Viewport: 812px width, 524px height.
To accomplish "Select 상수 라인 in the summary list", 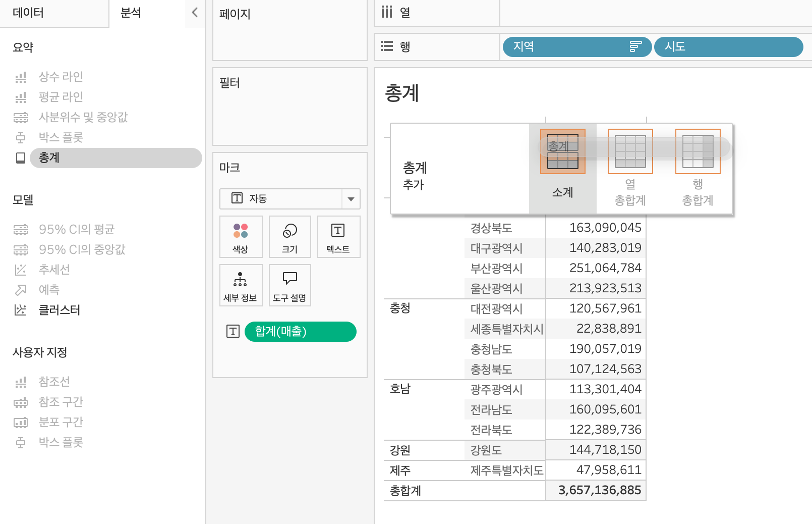I will [61, 77].
